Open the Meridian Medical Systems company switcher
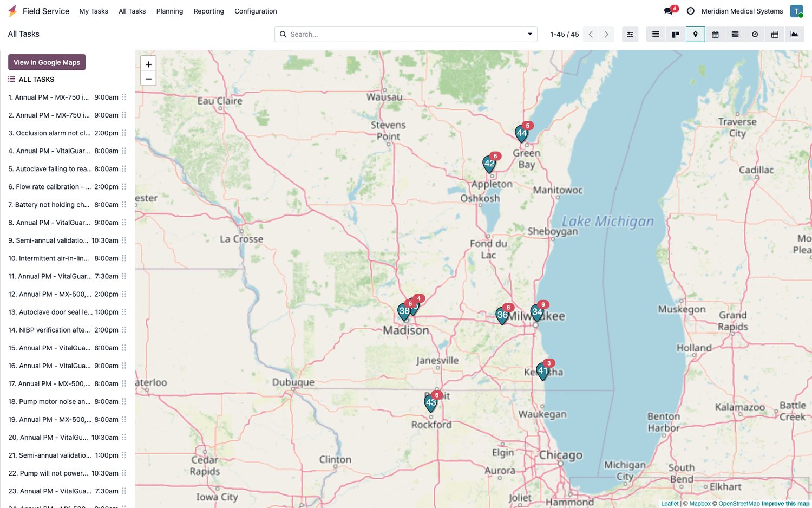The image size is (812, 508). 742,11
